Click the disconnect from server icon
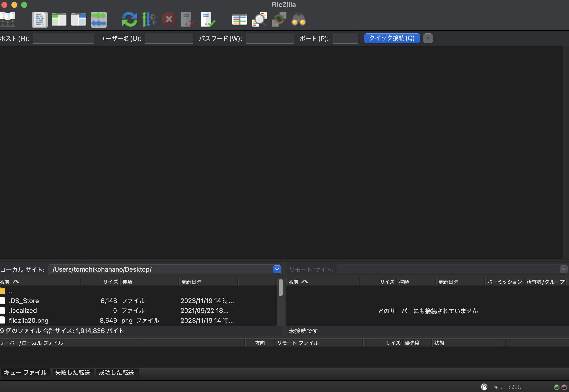This screenshot has width=569, height=392. 188,19
